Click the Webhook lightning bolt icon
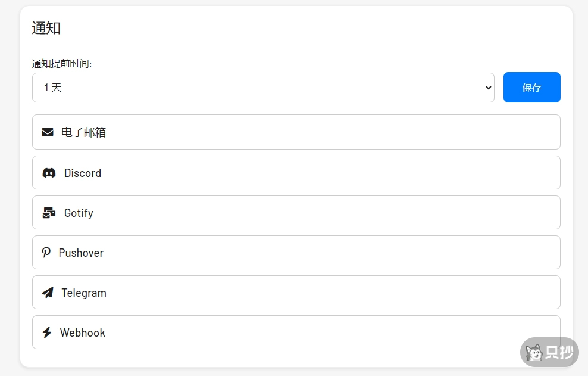 point(47,333)
